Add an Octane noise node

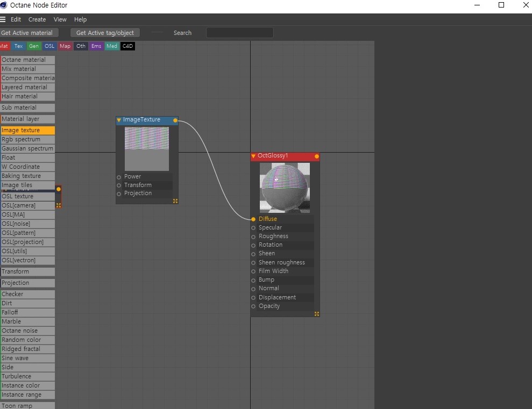tap(27, 331)
